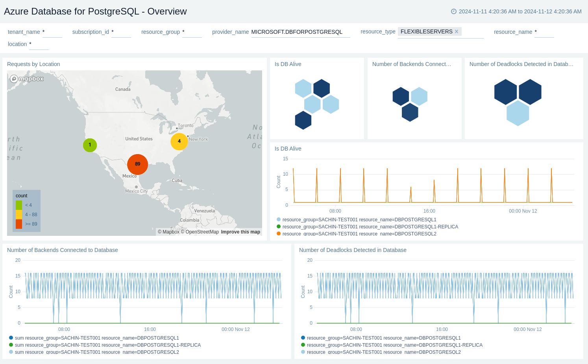Click the light blue hexagon in Deadlocks honeycomb

tap(518, 113)
